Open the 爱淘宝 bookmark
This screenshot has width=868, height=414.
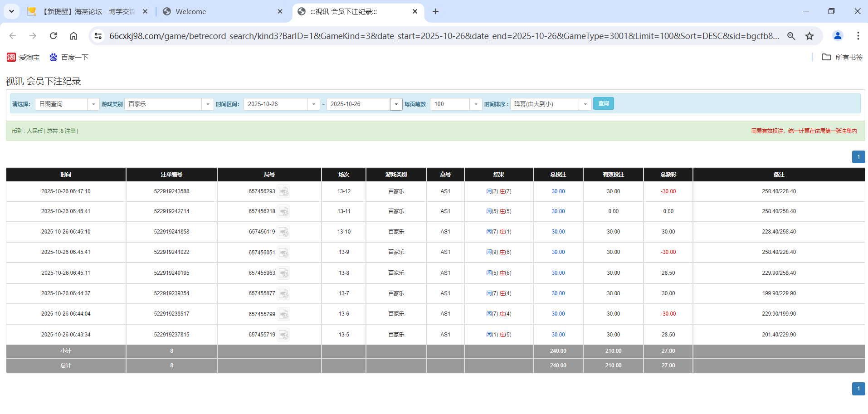coord(23,57)
